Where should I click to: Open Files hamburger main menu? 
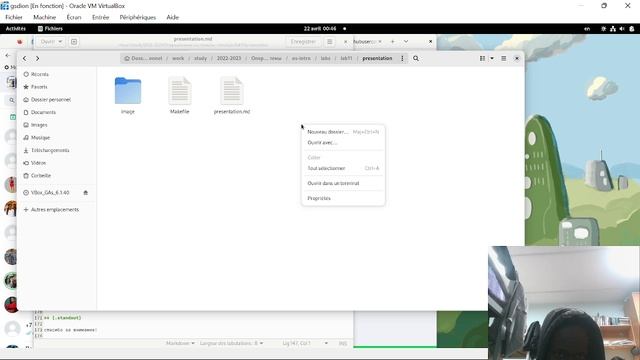pos(504,58)
